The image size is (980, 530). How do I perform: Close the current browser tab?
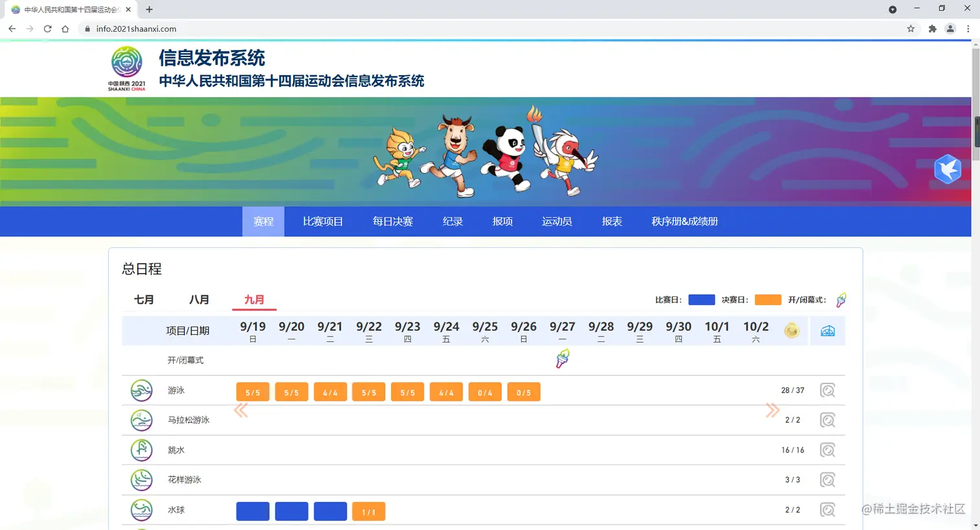coord(128,10)
